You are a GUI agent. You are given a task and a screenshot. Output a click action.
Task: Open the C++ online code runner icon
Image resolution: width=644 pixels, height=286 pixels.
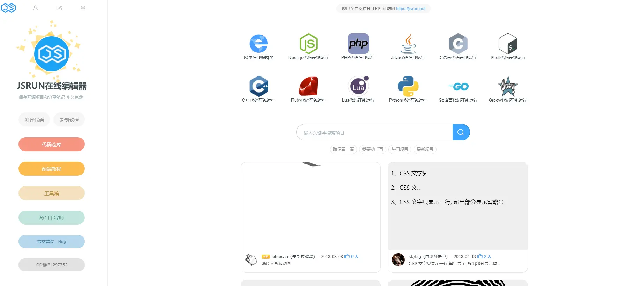pyautogui.click(x=259, y=86)
